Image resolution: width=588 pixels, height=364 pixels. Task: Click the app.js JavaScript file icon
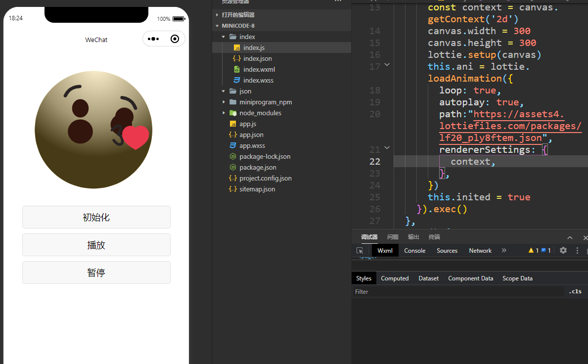tap(233, 124)
